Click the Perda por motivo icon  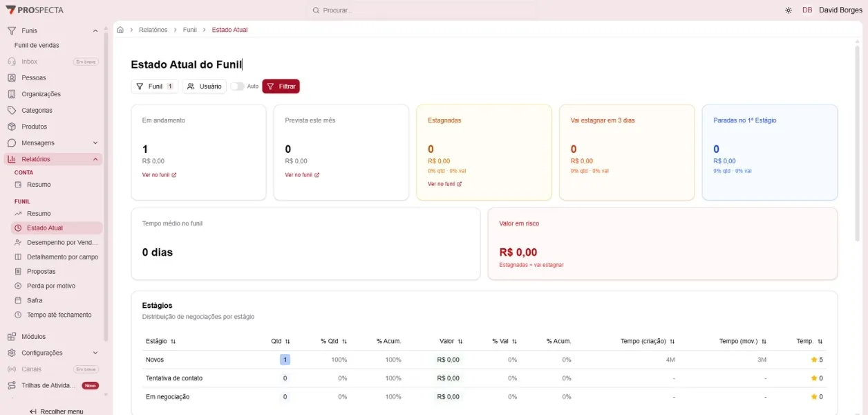[x=19, y=286]
